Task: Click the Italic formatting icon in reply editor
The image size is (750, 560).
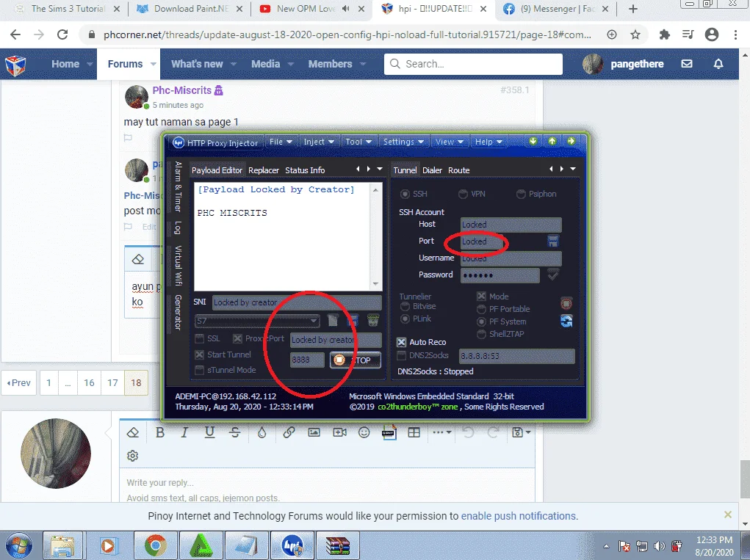Action: click(184, 432)
